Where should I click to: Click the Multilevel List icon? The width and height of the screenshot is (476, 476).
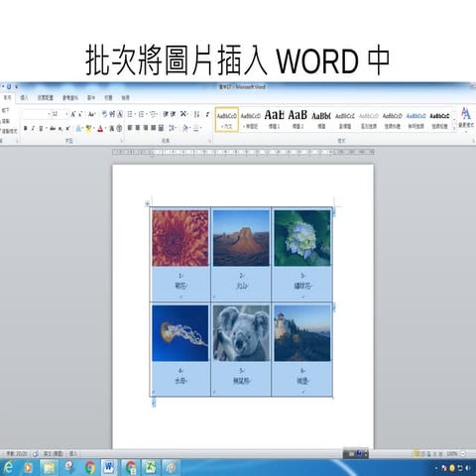point(154,114)
